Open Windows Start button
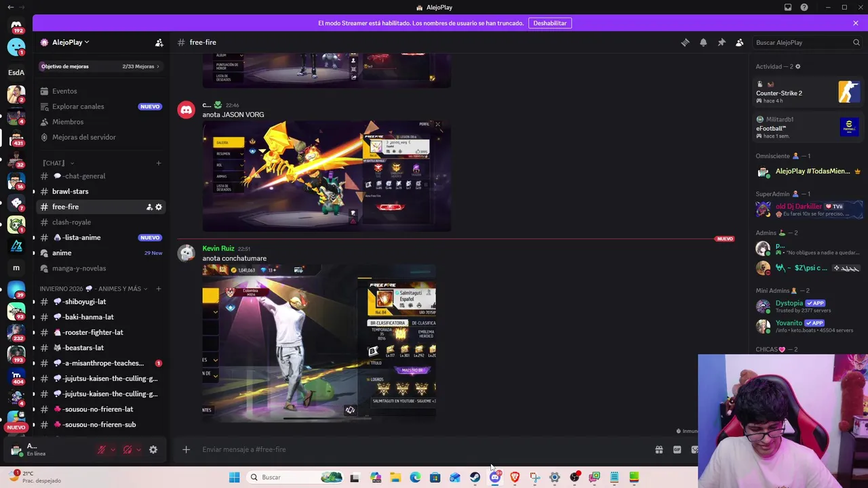868x488 pixels. [234, 477]
